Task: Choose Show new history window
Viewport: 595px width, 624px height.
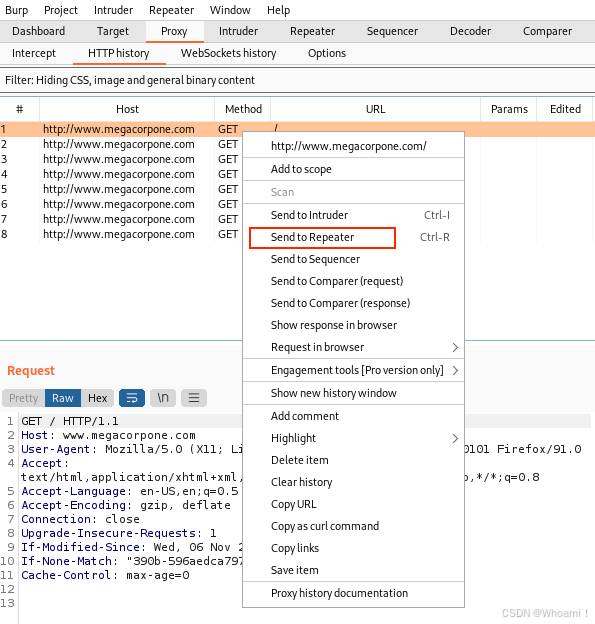Action: point(353,393)
